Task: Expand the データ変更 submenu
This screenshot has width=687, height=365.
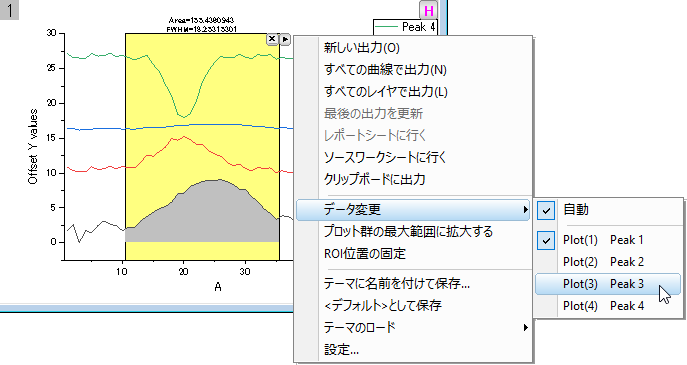Action: coord(413,209)
